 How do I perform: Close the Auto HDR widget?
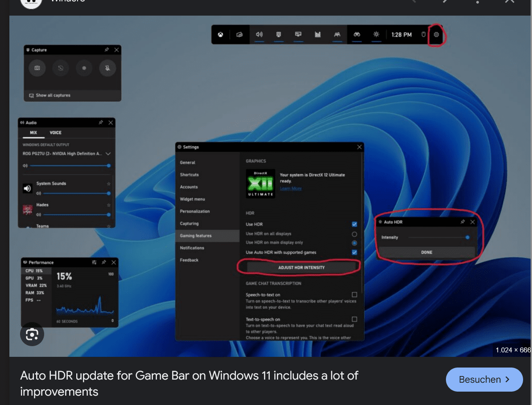[x=473, y=222]
